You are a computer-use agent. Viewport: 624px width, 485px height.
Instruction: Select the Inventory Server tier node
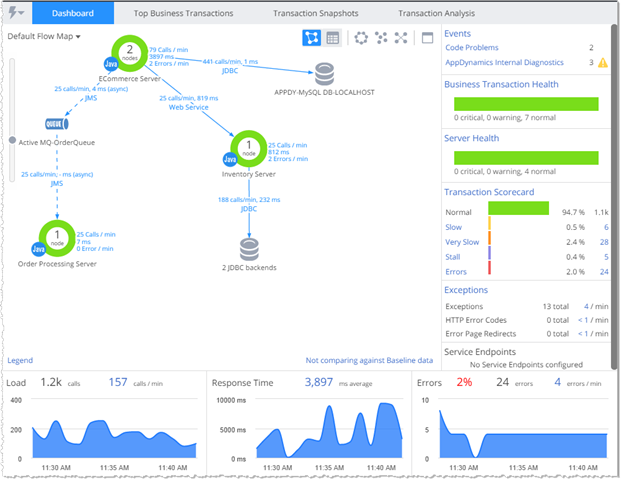click(249, 149)
